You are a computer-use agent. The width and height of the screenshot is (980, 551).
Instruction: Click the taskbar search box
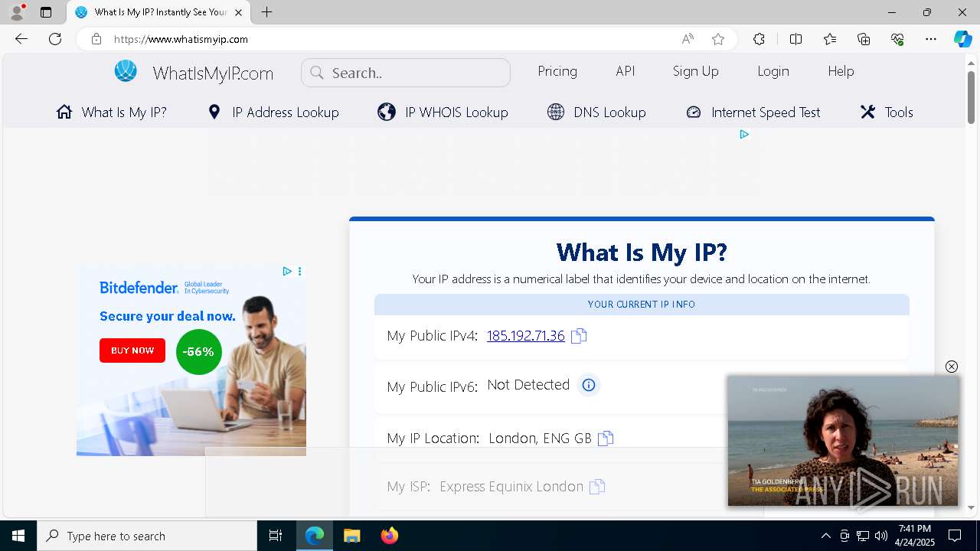[x=147, y=536]
